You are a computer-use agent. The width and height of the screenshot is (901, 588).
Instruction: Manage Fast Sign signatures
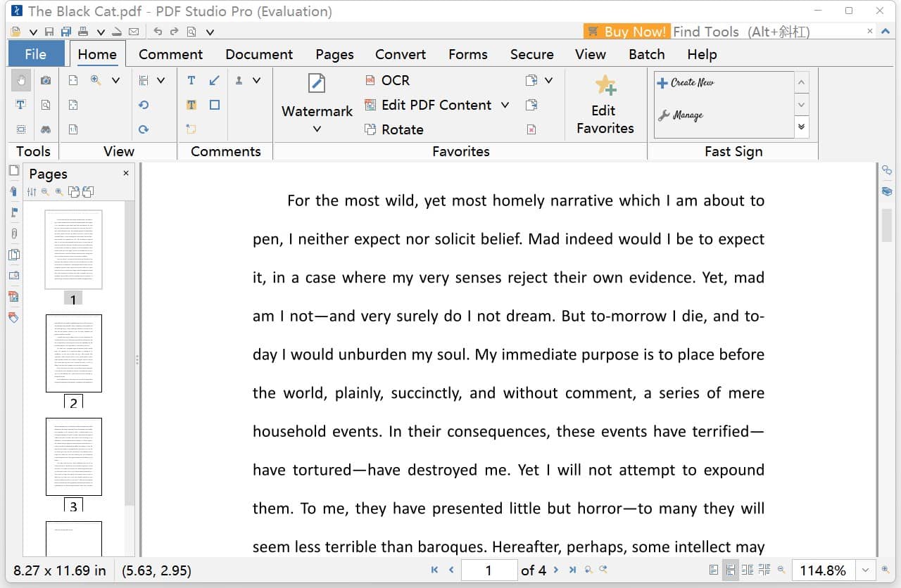tap(680, 115)
